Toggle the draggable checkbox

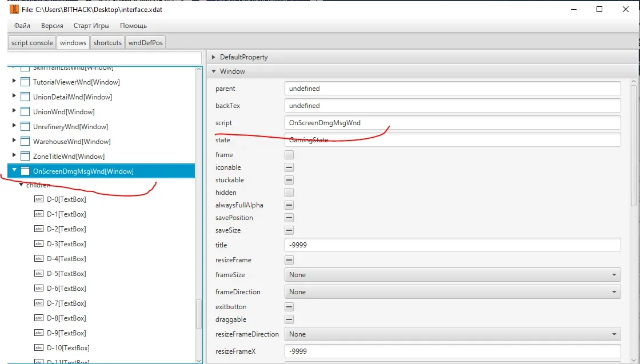tap(289, 319)
